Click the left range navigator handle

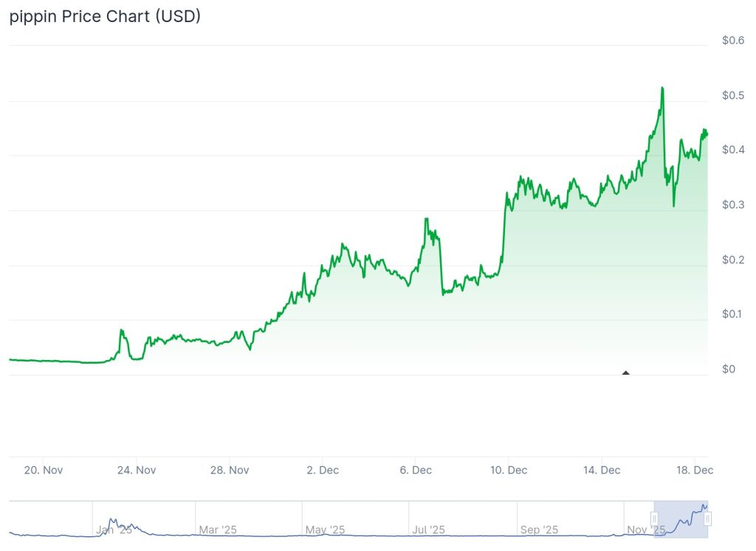pyautogui.click(x=654, y=519)
